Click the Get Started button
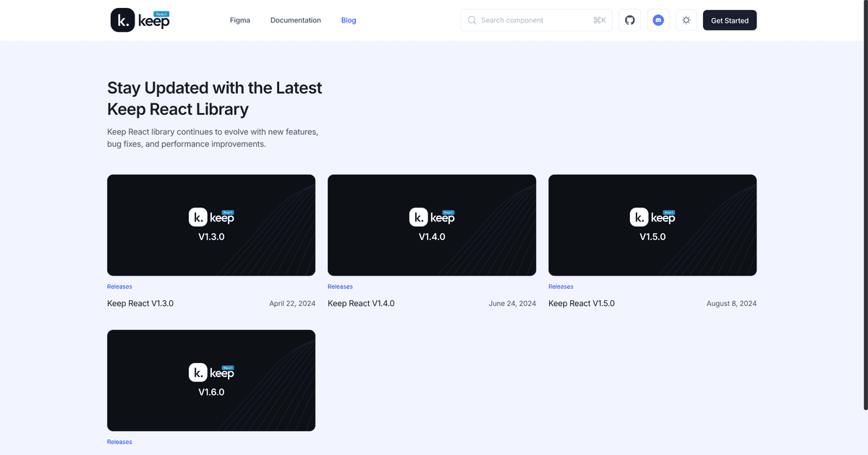Image resolution: width=868 pixels, height=455 pixels. click(x=730, y=20)
